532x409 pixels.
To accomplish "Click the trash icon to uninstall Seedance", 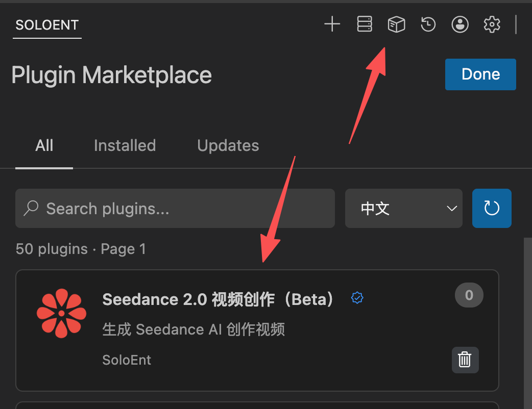I will [x=465, y=360].
